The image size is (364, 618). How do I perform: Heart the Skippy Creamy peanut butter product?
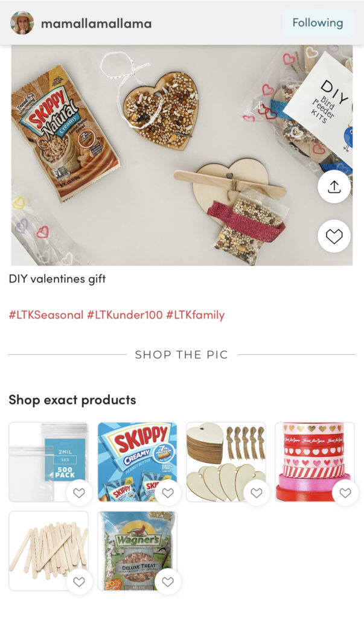point(168,492)
